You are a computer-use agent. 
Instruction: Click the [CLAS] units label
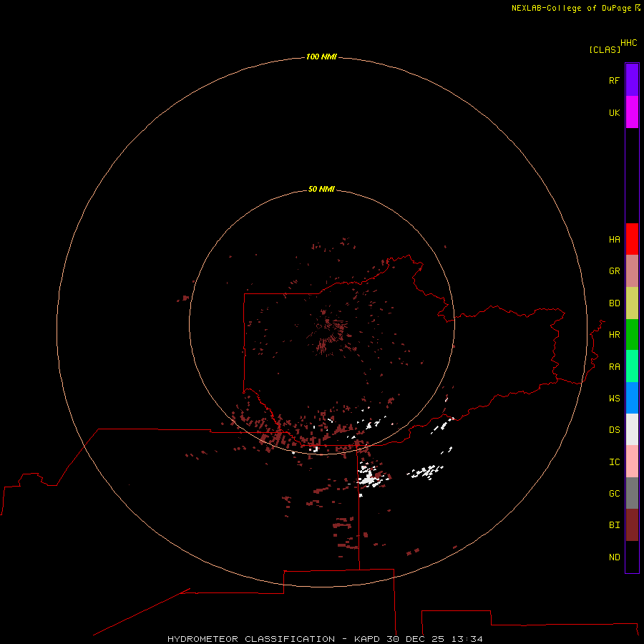(605, 49)
